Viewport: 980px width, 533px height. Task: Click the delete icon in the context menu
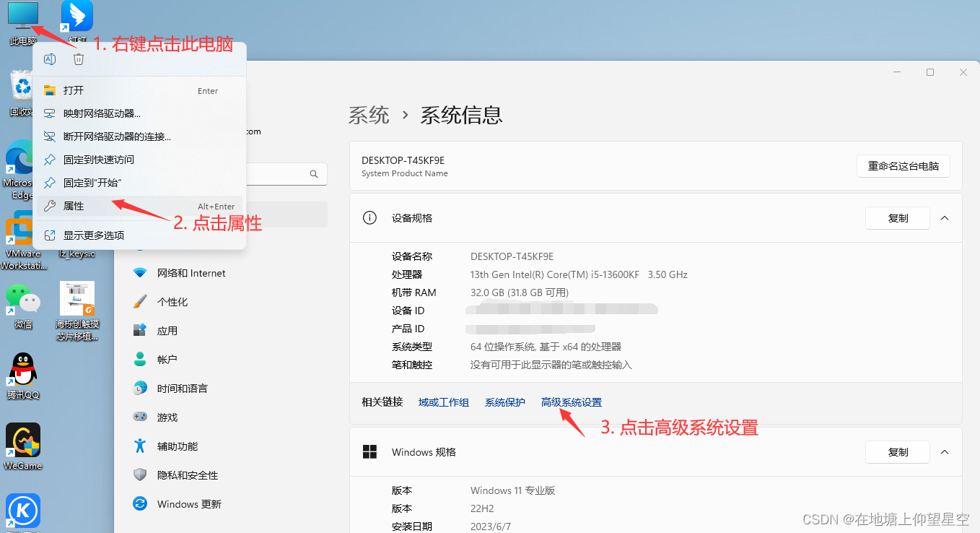point(79,58)
